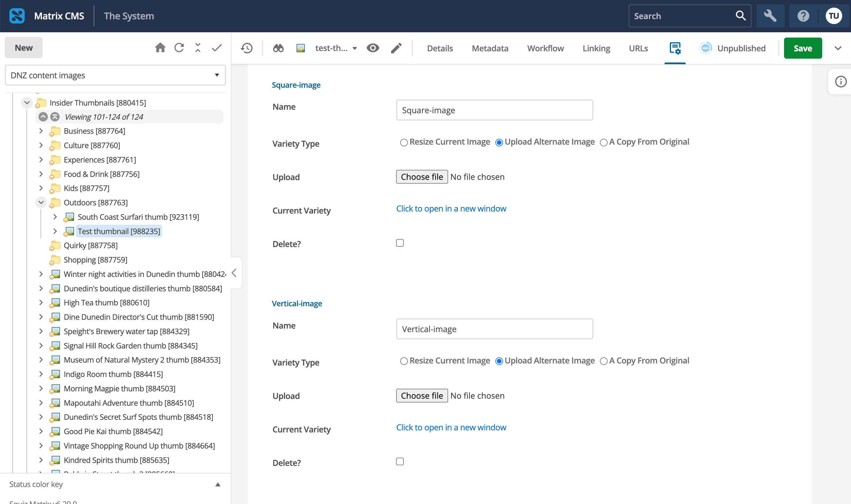This screenshot has width=851, height=504.
Task: Jump to first page of tree results
Action: (55, 117)
